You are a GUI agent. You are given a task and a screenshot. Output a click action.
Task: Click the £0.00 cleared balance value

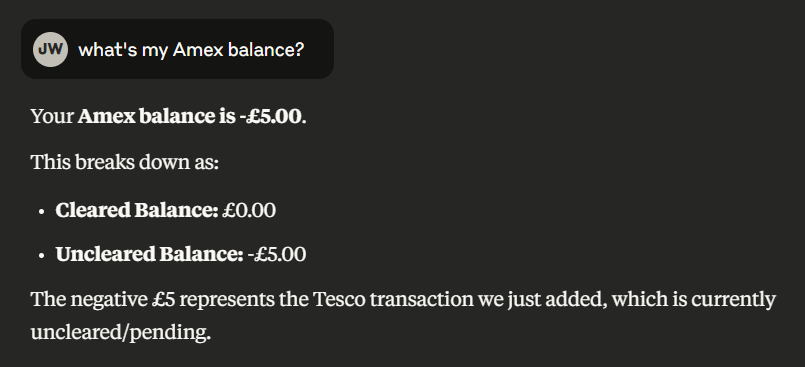pos(249,210)
